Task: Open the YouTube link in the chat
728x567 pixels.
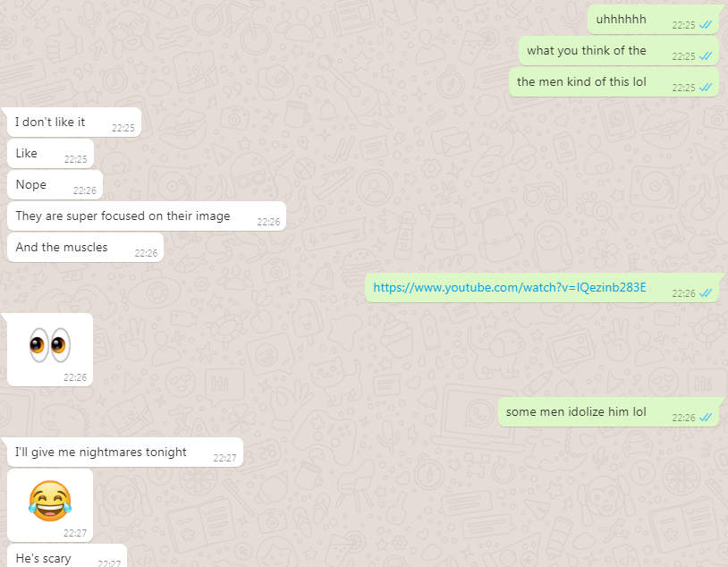Action: tap(509, 288)
